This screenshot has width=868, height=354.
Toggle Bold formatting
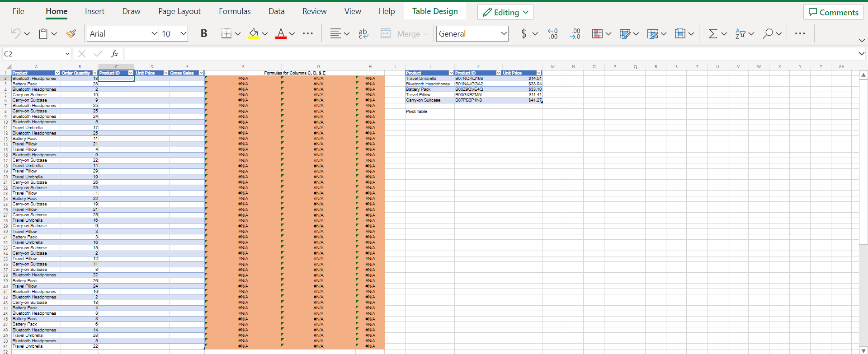pos(204,33)
